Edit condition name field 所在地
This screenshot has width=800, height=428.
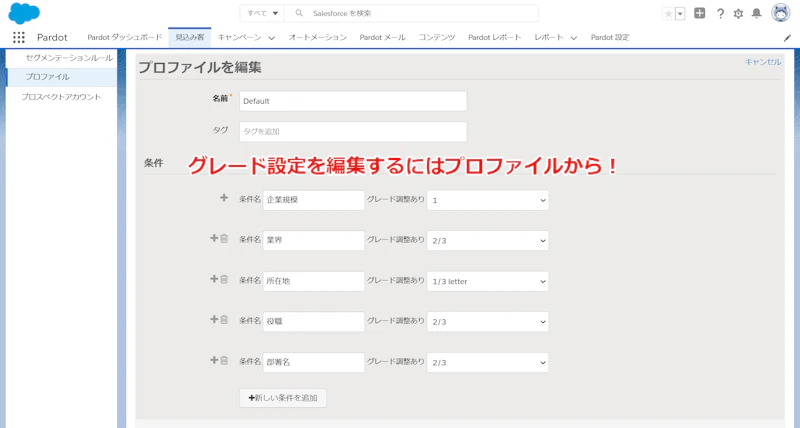pos(314,282)
